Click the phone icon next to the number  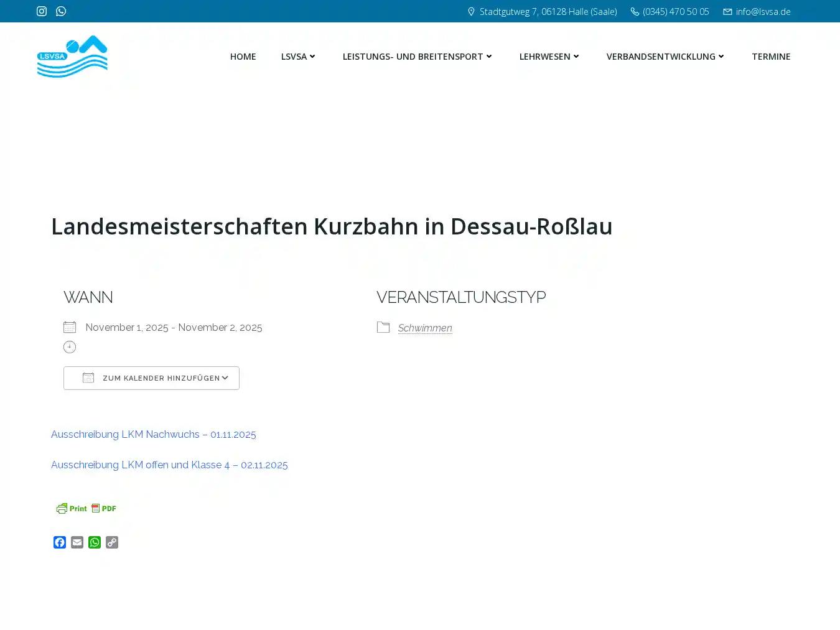point(634,11)
